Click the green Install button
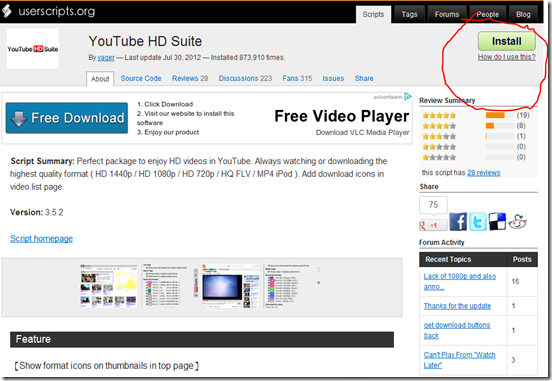552x381 pixels. tap(507, 41)
